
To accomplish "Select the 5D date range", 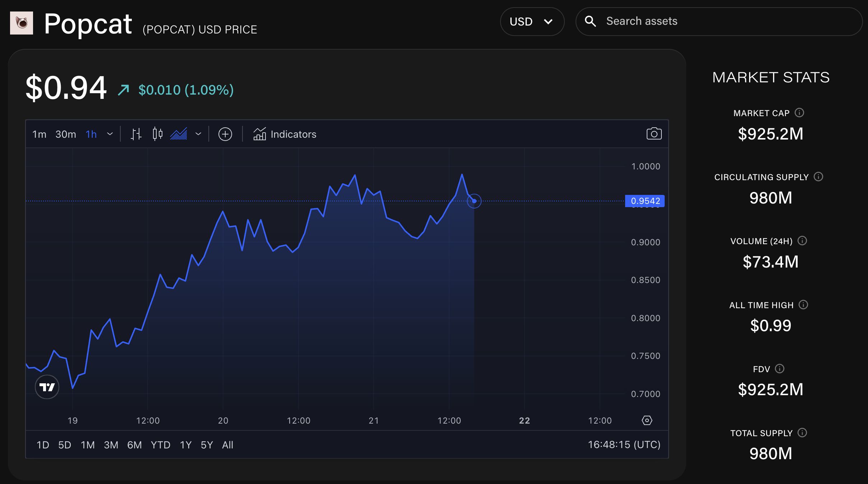I will pyautogui.click(x=65, y=445).
